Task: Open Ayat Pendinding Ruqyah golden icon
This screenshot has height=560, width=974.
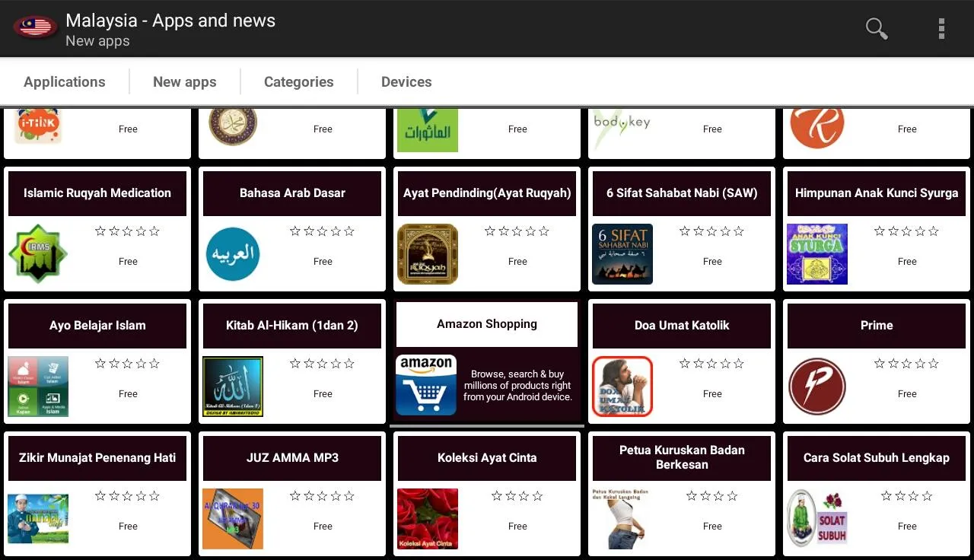Action: coord(428,254)
